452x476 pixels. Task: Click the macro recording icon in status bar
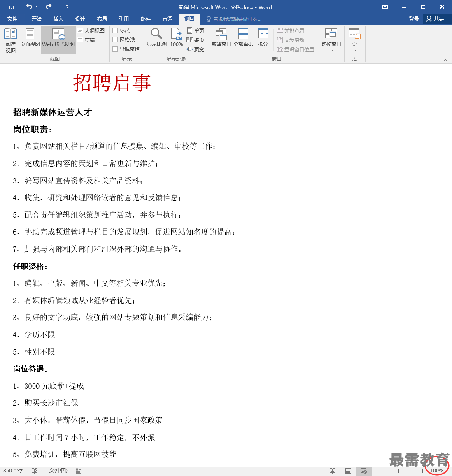(x=78, y=471)
